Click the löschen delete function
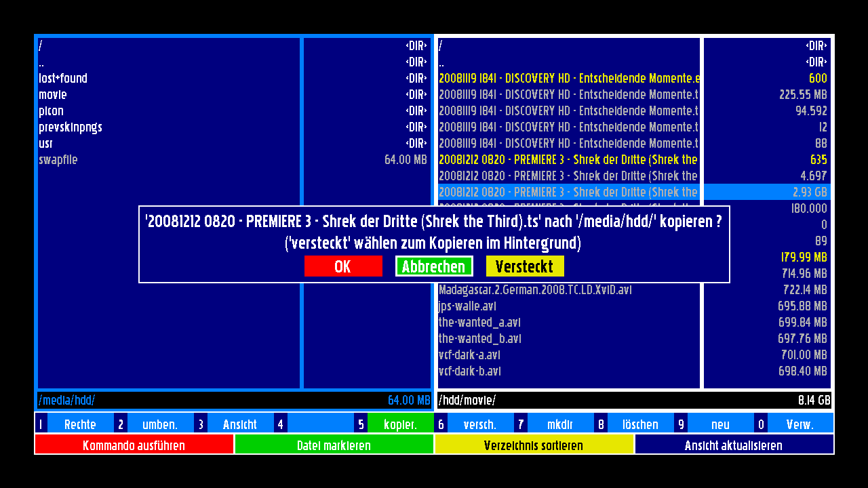Viewport: 868px width, 488px height. (x=640, y=425)
